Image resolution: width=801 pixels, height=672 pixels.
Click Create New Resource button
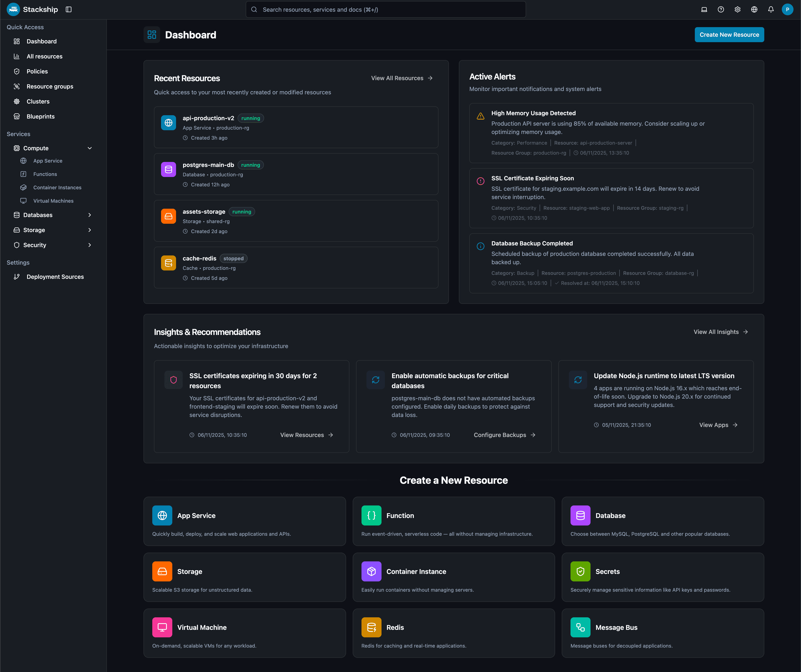tap(729, 35)
